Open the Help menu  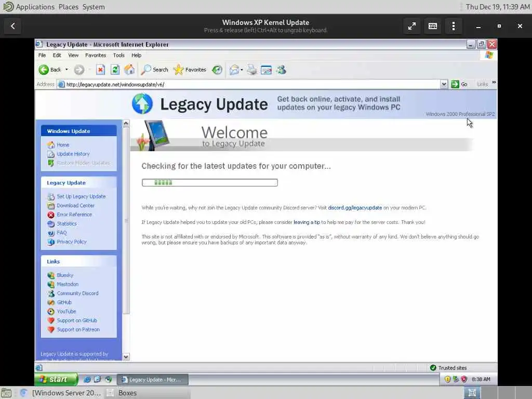coord(137,55)
